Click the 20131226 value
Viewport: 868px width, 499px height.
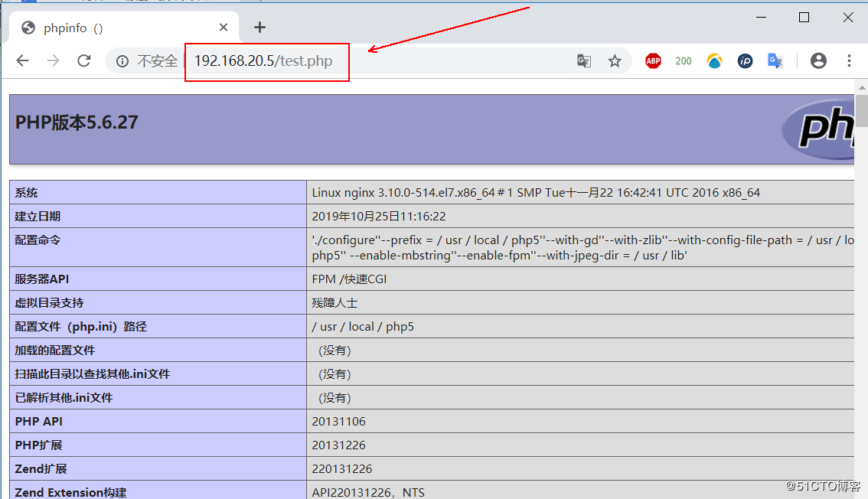(339, 445)
